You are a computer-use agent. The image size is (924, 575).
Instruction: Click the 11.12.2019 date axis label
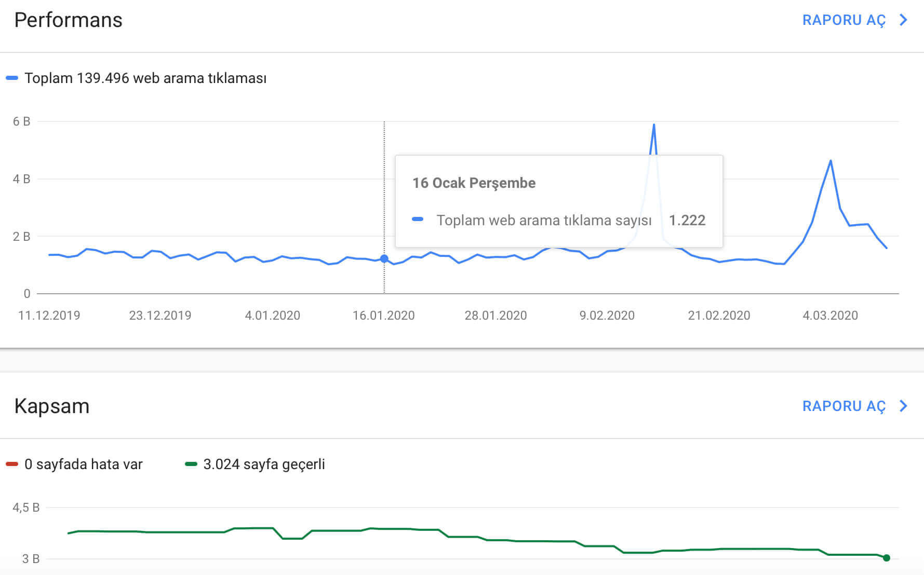(49, 315)
